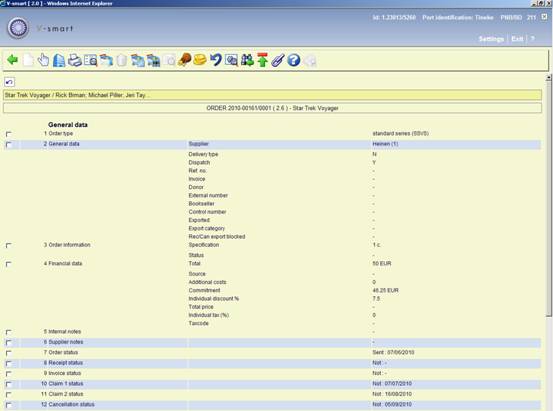Click the Heinen (1) supplier value
The width and height of the screenshot is (553, 411).
click(385, 144)
